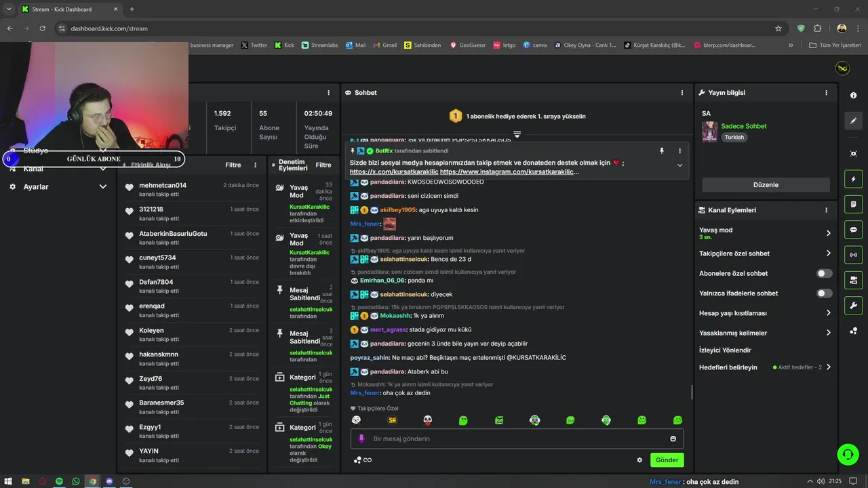868x488 pixels.
Task: Jump to latest chat via down arrow
Action: click(x=517, y=134)
